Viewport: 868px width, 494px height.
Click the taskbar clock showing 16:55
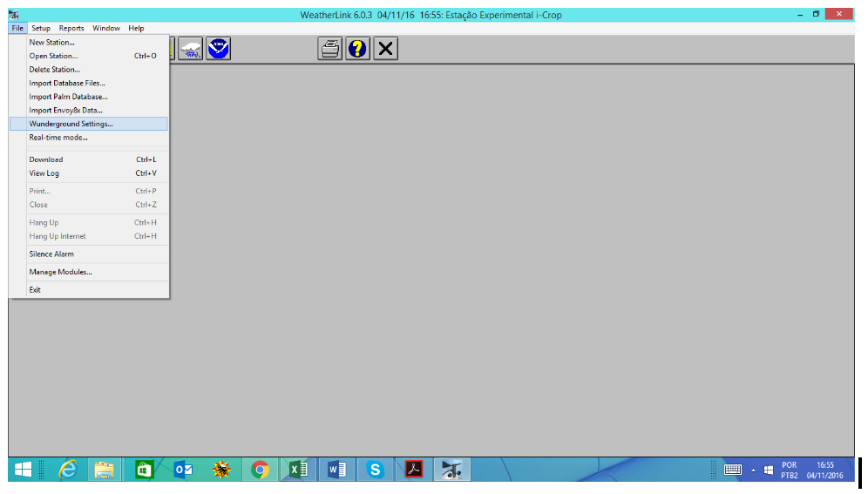point(824,470)
